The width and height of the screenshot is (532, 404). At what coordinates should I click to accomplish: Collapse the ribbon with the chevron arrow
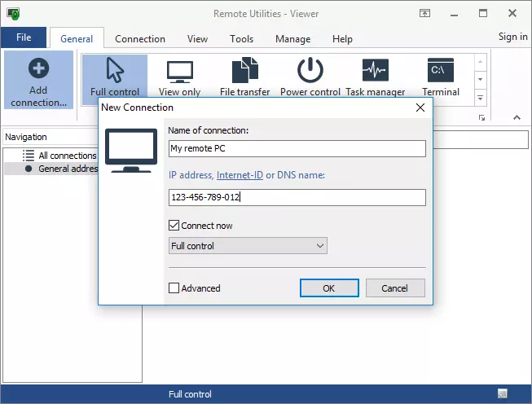517,117
